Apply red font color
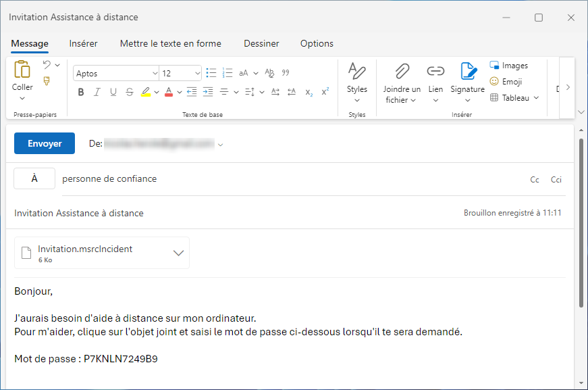The height and width of the screenshot is (390, 588). [x=169, y=92]
